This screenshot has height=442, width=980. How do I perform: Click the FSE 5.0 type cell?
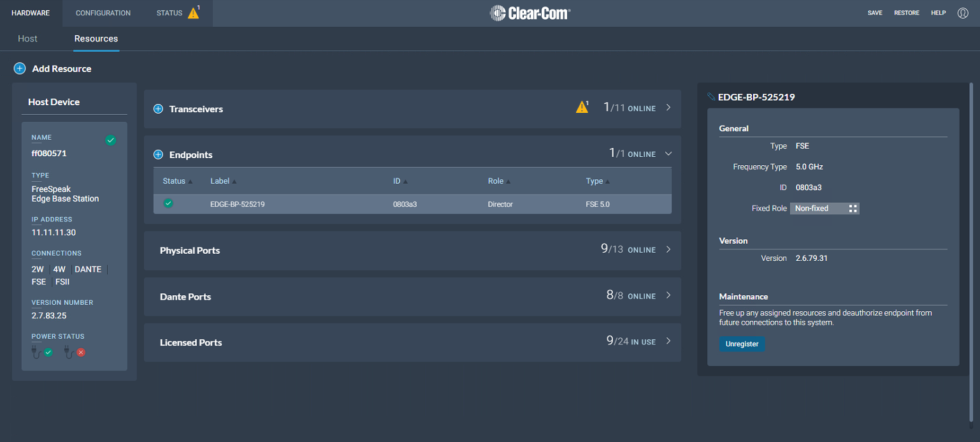click(x=598, y=204)
